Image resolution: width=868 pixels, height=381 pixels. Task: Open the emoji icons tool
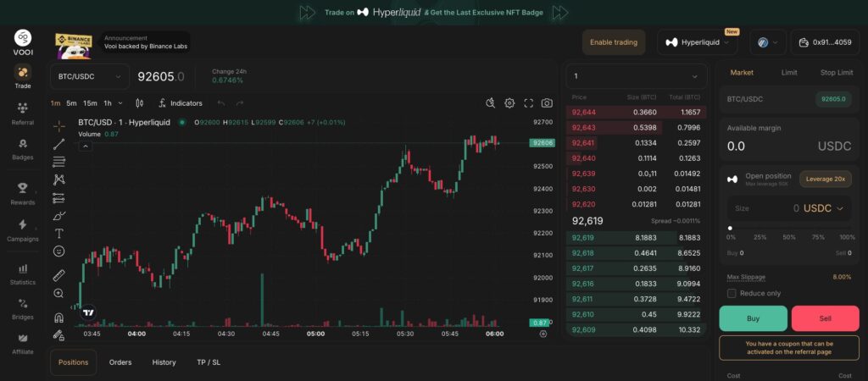(x=58, y=251)
